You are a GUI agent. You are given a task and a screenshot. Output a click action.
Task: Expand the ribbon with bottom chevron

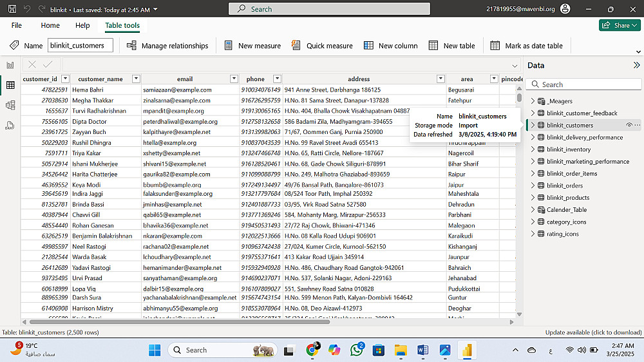638,52
